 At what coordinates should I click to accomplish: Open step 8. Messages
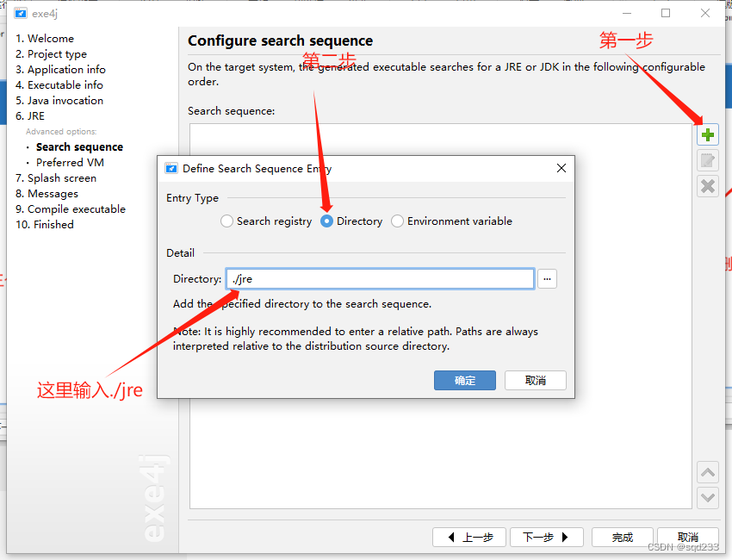[47, 193]
